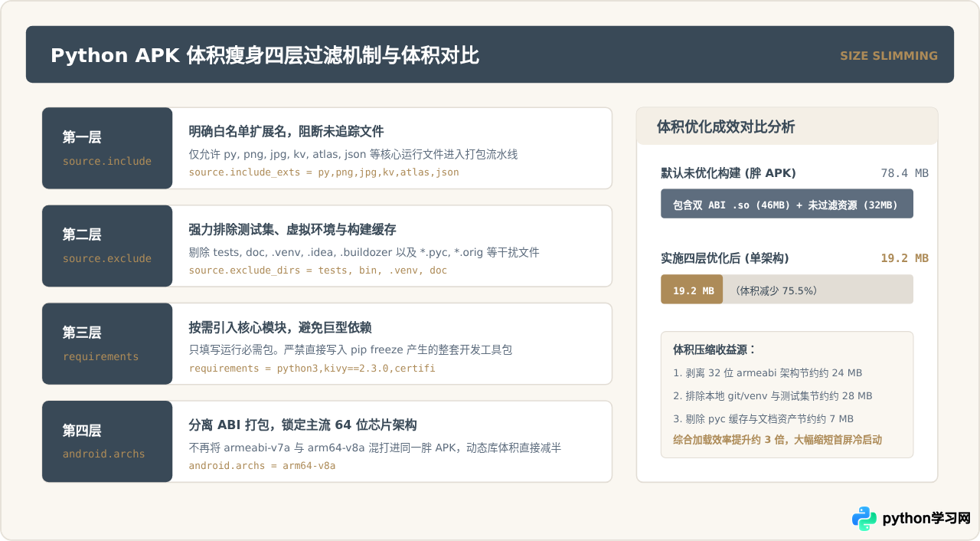This screenshot has height=541, width=980.
Task: Click code line source.include_exts
Action: [324, 172]
